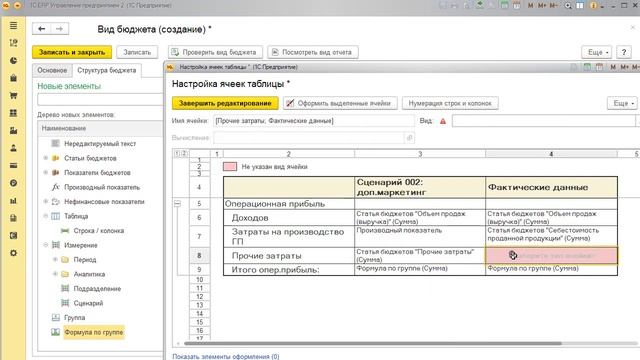Screen dimensions: 640x360
Task: Select the Формула по группе element
Action: coord(93,332)
